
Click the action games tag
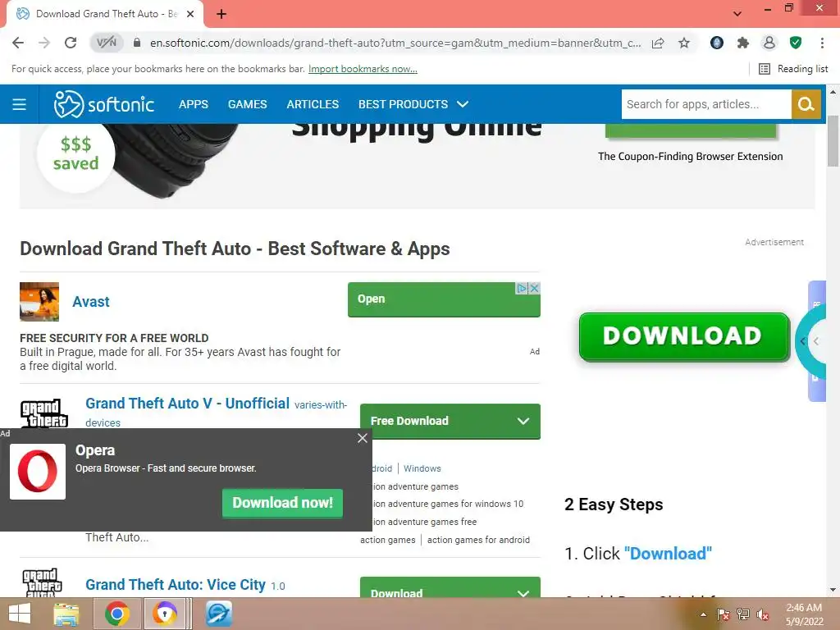(387, 540)
